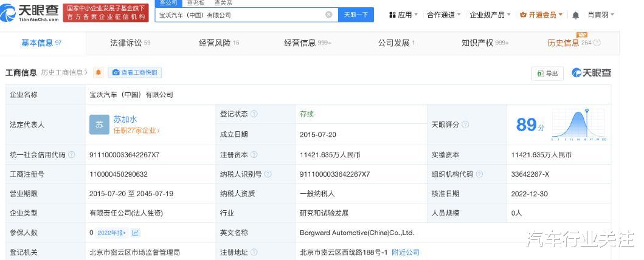Click help icon next to 注册地址
644x260 pixels.
[x=254, y=252]
